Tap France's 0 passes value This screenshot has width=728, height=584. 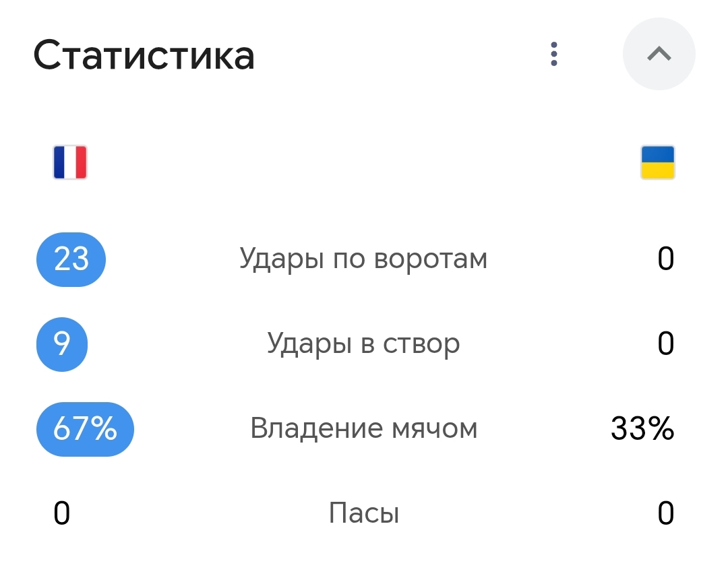[x=62, y=513]
